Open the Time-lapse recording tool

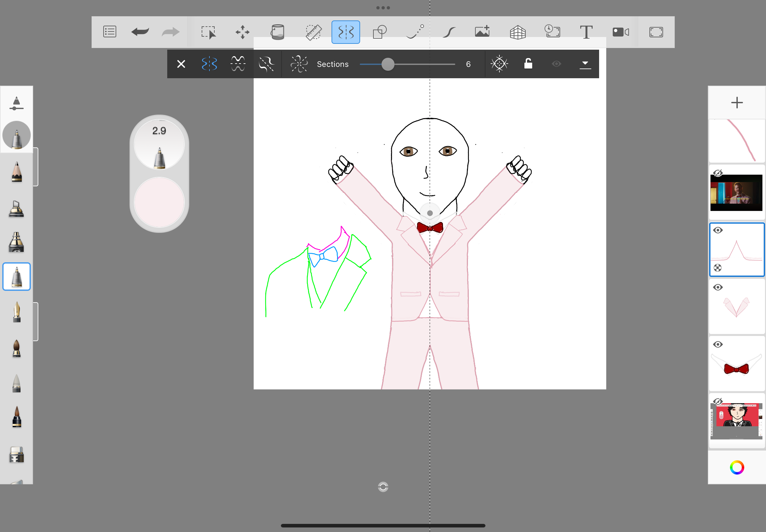pyautogui.click(x=552, y=32)
